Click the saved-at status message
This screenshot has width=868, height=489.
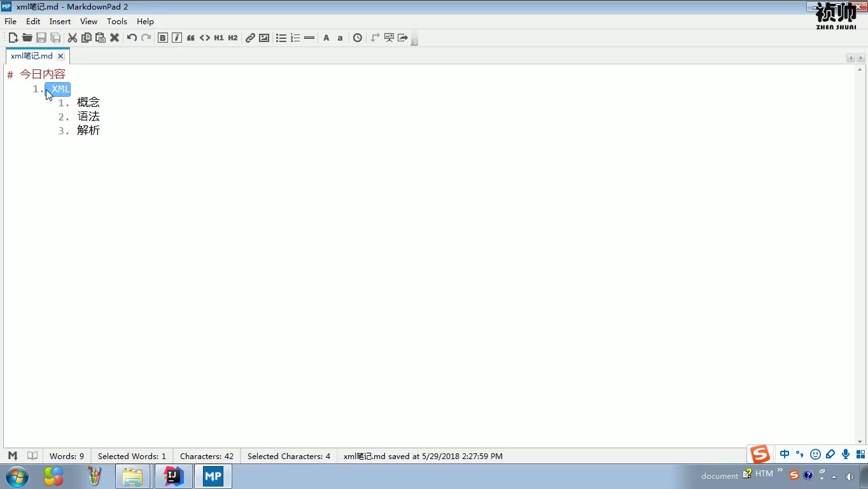(x=423, y=456)
